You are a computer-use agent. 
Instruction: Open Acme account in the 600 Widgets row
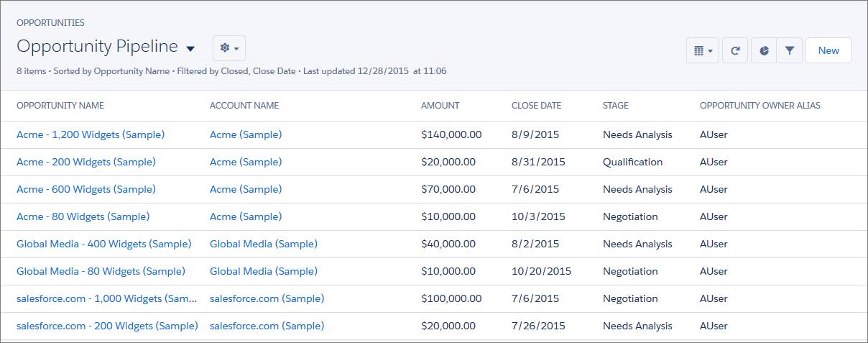click(246, 189)
